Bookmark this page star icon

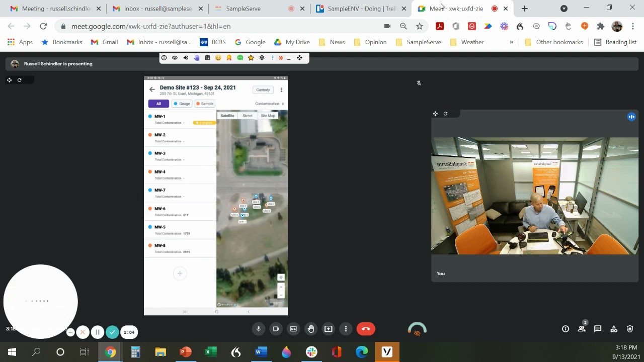(420, 26)
